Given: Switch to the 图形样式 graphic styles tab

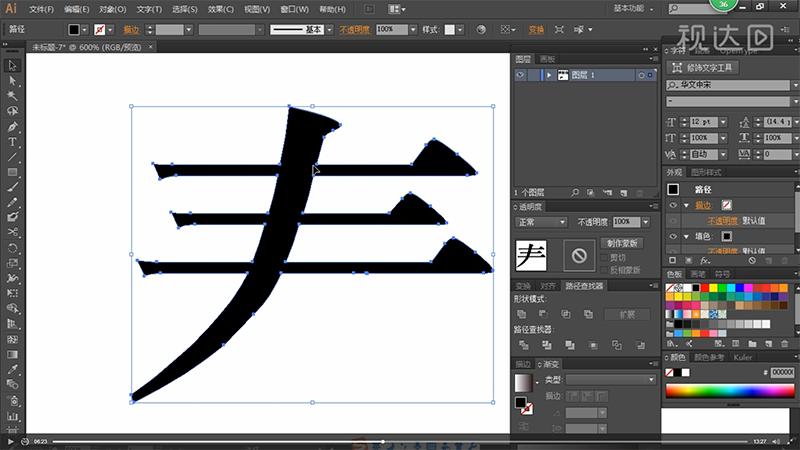Looking at the screenshot, I should click(x=706, y=172).
